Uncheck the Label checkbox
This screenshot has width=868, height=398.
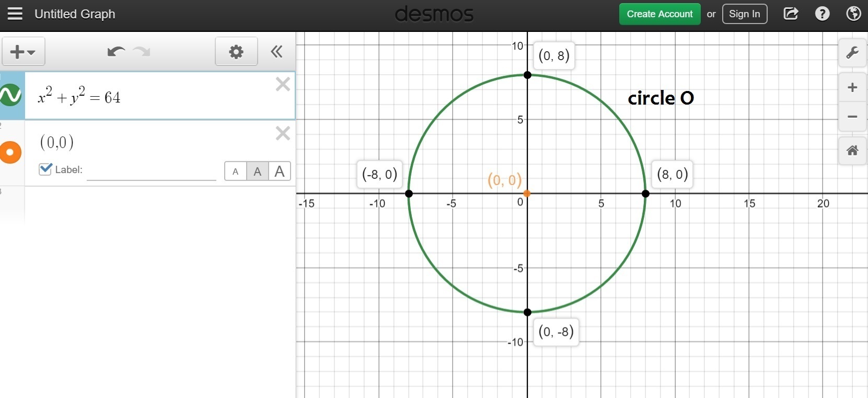45,169
